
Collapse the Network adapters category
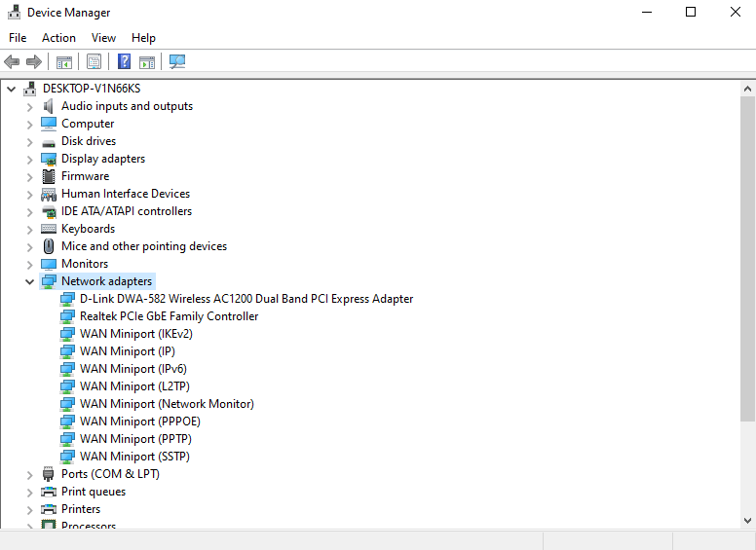point(30,281)
